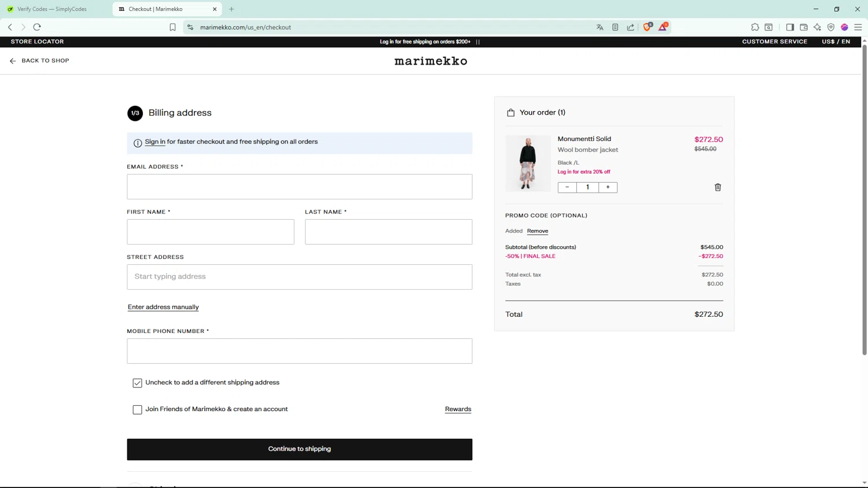Open Leo AI sparkle icon
Image resolution: width=868 pixels, height=488 pixels.
point(817,27)
